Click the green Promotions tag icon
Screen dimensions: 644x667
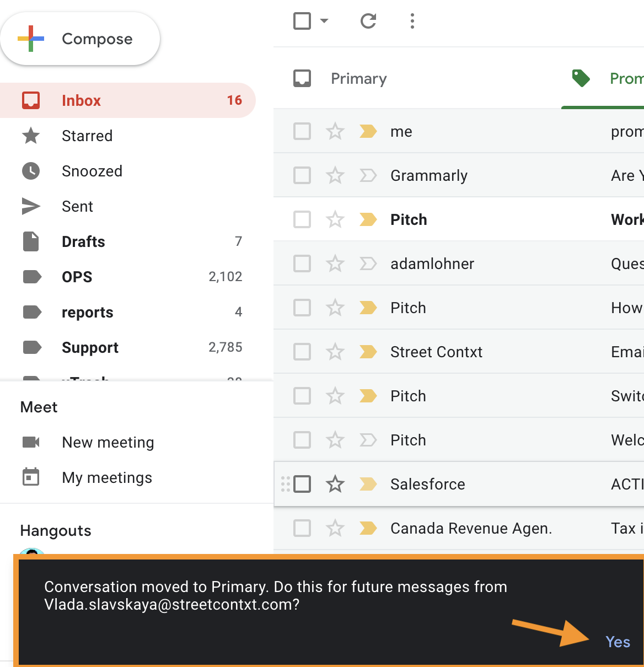click(x=581, y=78)
